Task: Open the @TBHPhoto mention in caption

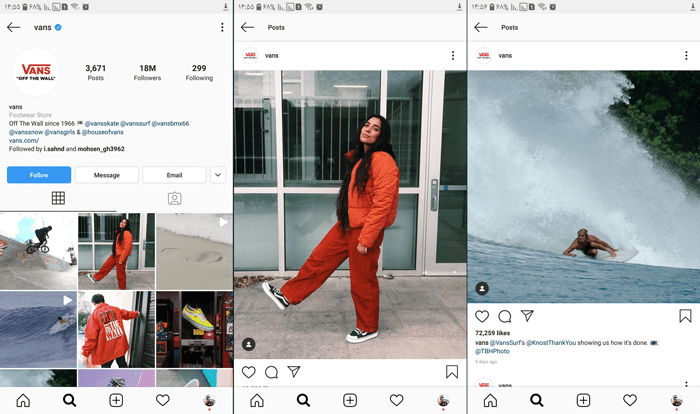Action: tap(492, 351)
